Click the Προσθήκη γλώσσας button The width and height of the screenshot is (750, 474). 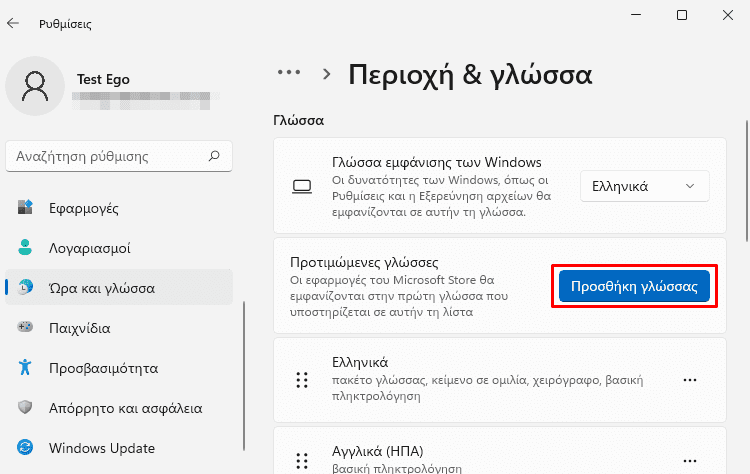[634, 286]
